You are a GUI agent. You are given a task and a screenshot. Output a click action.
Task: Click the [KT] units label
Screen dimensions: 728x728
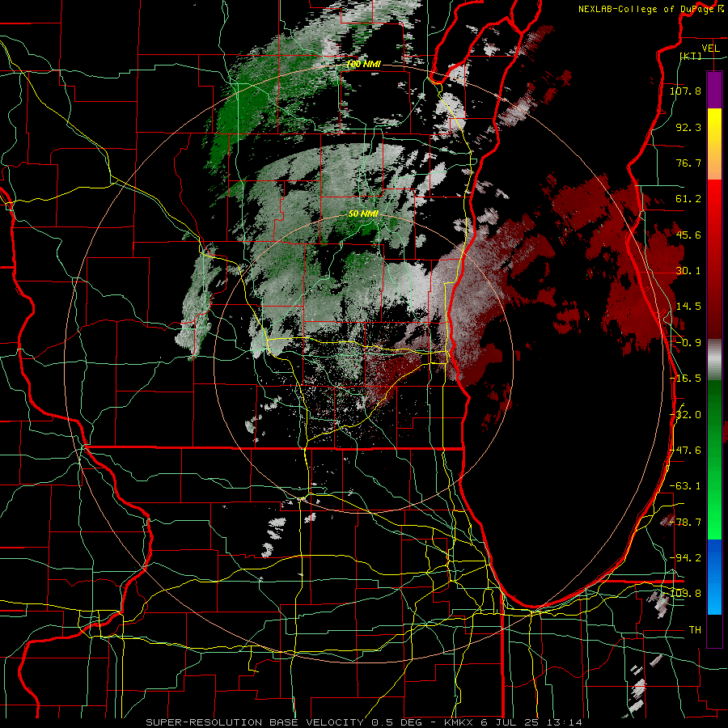point(691,56)
